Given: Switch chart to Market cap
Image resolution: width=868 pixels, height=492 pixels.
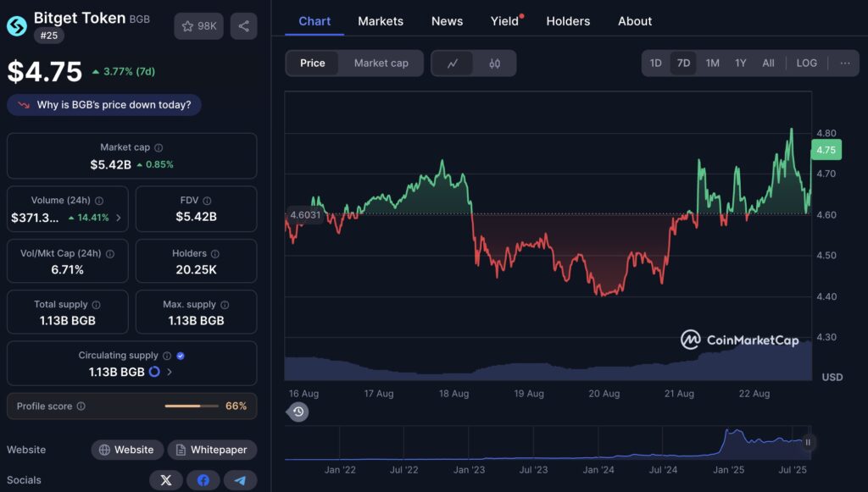Looking at the screenshot, I should [x=381, y=64].
